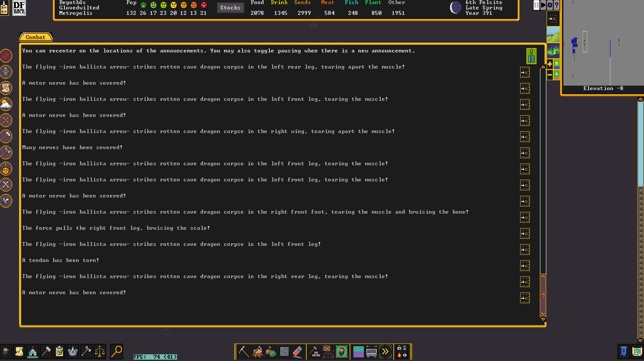Open the stockpiles grid icon

click(358, 352)
